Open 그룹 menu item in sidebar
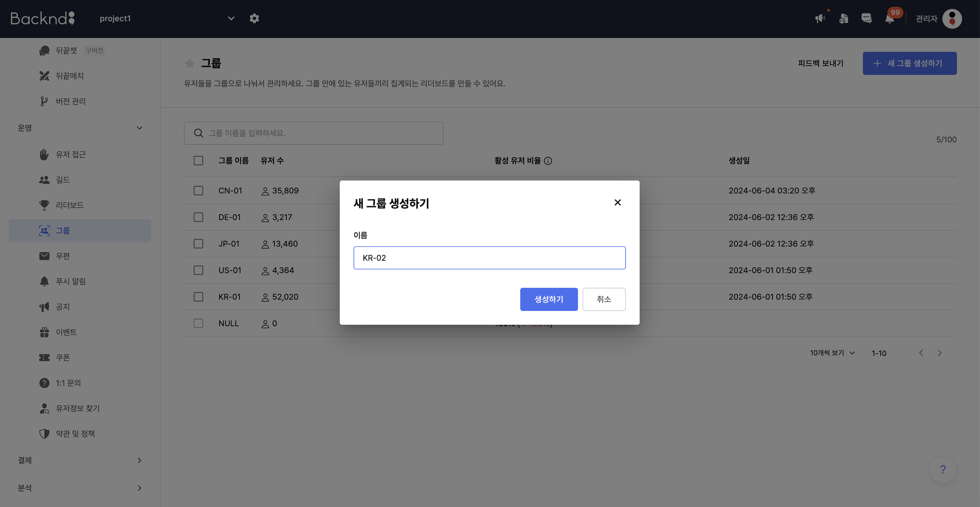Viewport: 980px width, 507px height. pyautogui.click(x=80, y=231)
